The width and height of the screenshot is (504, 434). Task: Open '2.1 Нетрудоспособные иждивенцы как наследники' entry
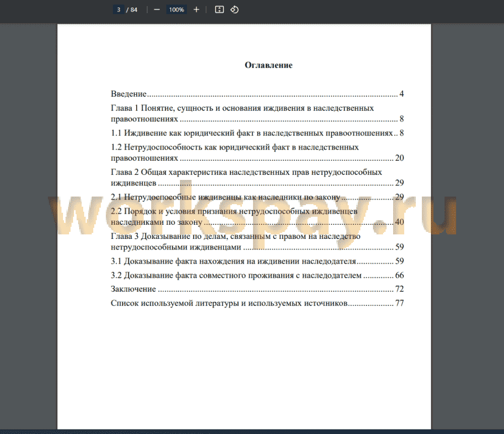pyautogui.click(x=257, y=197)
